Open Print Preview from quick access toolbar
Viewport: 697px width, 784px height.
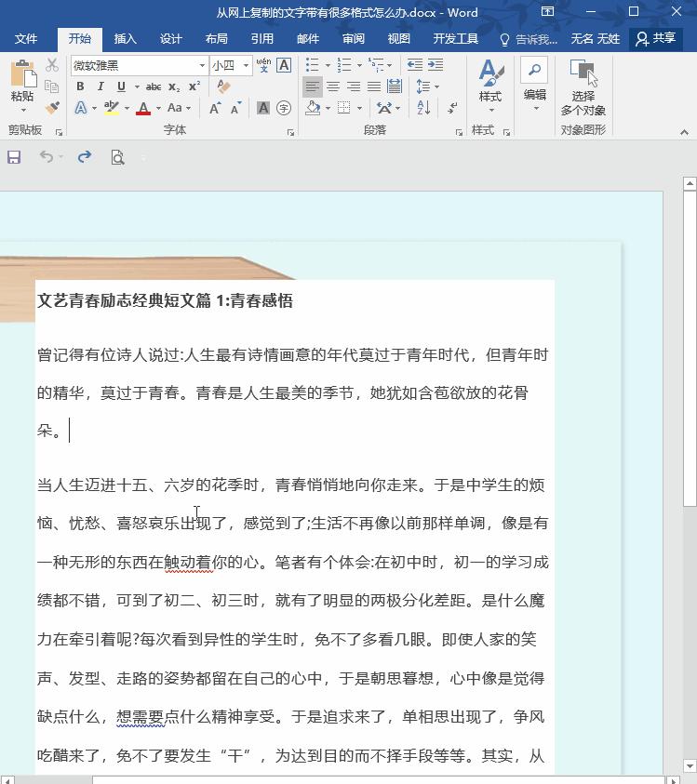tap(117, 157)
